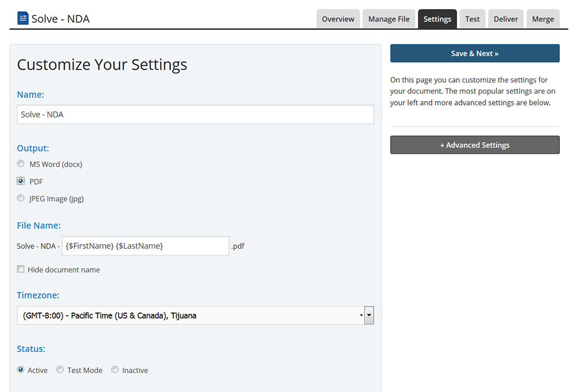574x392 pixels.
Task: Select the Settings tab
Action: (437, 19)
